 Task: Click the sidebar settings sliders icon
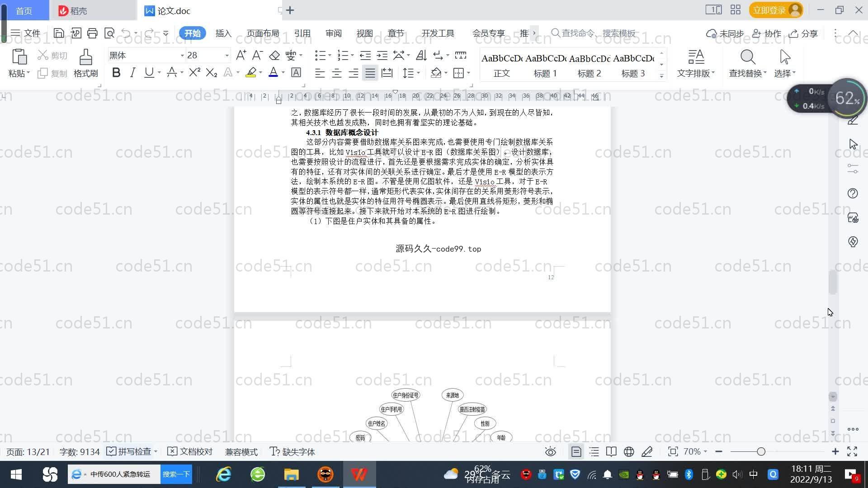853,169
